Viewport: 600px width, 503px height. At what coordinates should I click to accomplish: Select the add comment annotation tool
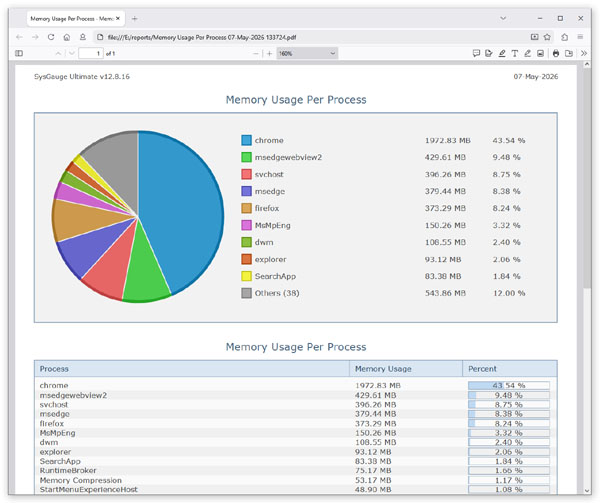pos(476,53)
